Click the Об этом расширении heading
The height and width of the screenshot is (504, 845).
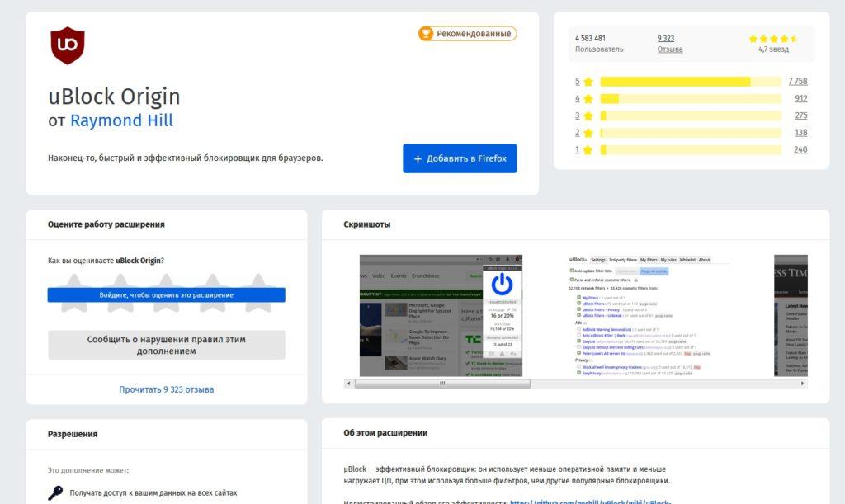pos(385,433)
